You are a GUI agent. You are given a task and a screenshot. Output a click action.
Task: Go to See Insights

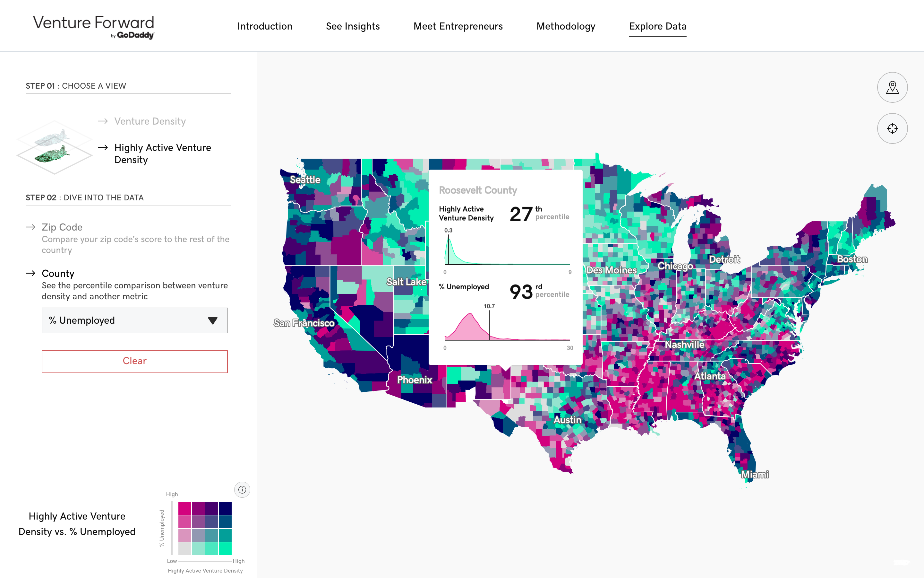[353, 26]
